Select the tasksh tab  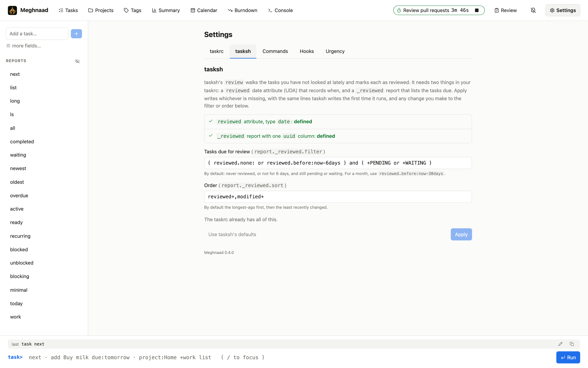(243, 51)
